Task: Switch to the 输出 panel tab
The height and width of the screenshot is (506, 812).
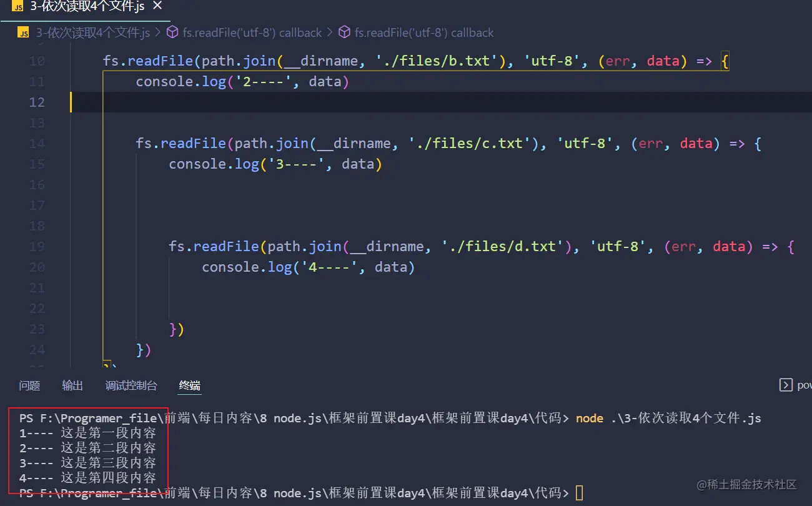Action: tap(72, 385)
